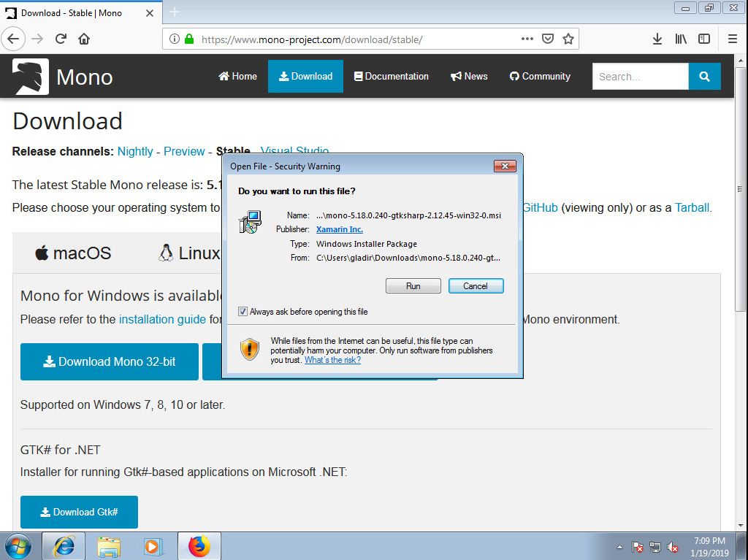Click the Firefox forward arrow button

(x=37, y=39)
